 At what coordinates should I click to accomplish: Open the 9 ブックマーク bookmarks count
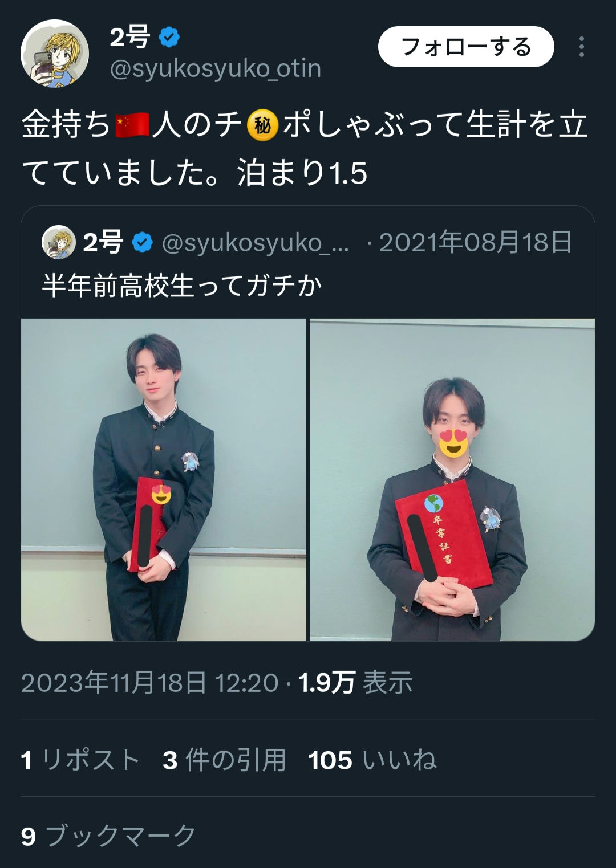point(108,836)
